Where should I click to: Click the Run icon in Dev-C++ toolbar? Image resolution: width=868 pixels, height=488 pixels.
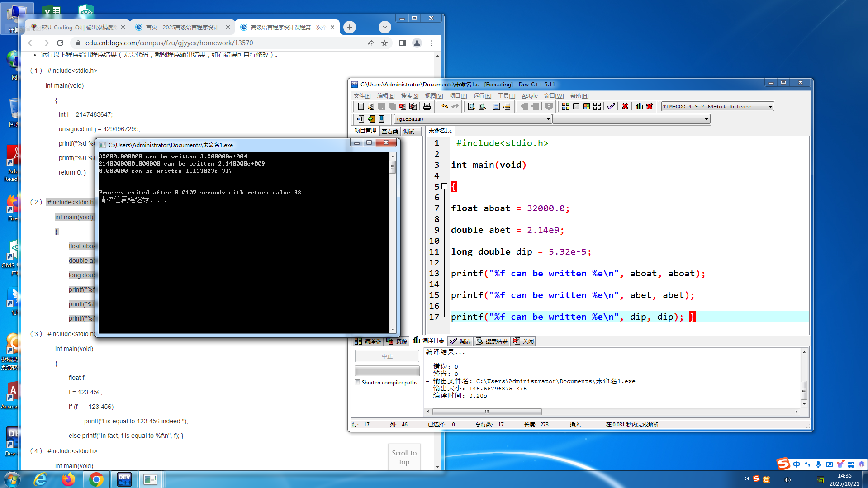576,106
